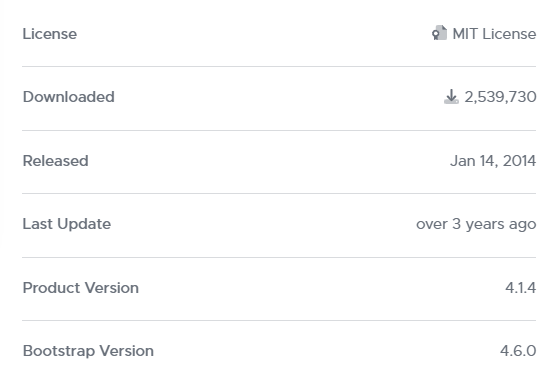Viewport: 556px width, 385px height.
Task: Click the divider line under the License row
Action: [x=279, y=66]
